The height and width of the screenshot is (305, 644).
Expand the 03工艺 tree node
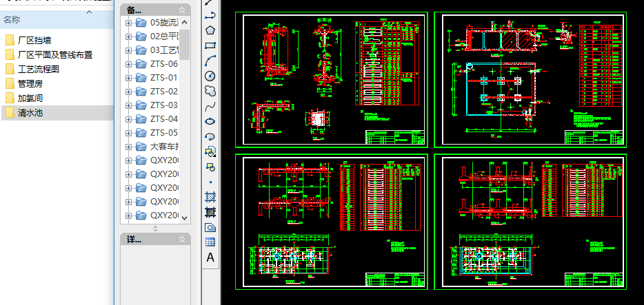click(x=128, y=50)
